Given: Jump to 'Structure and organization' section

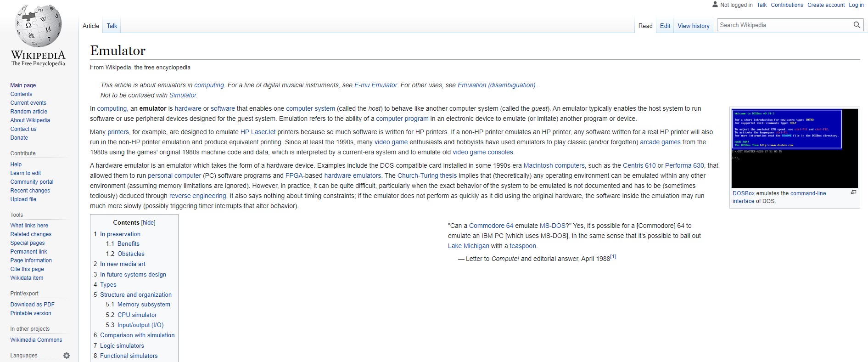Looking at the screenshot, I should [x=136, y=294].
